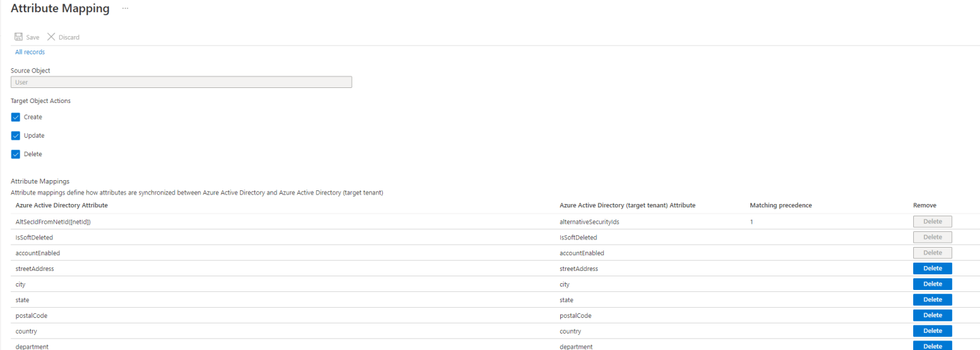Screen dimensions: 980x350
Task: Click matching precedence value 1
Action: pyautogui.click(x=751, y=222)
